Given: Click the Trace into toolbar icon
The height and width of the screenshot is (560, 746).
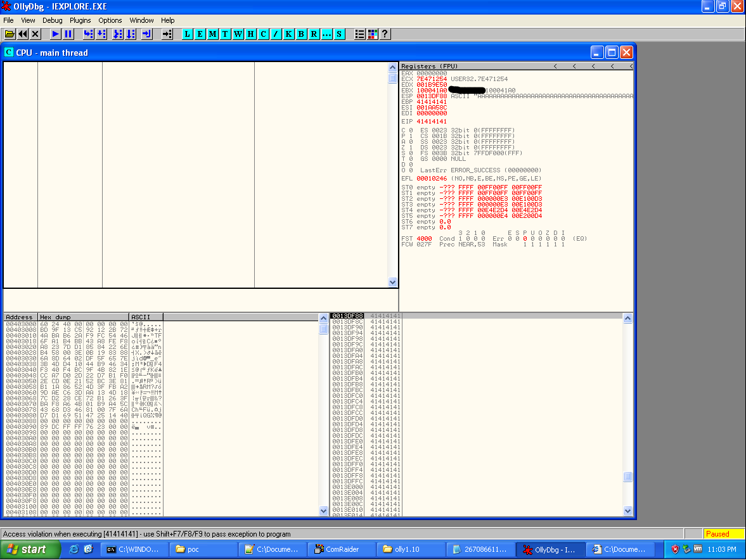Looking at the screenshot, I should point(117,34).
